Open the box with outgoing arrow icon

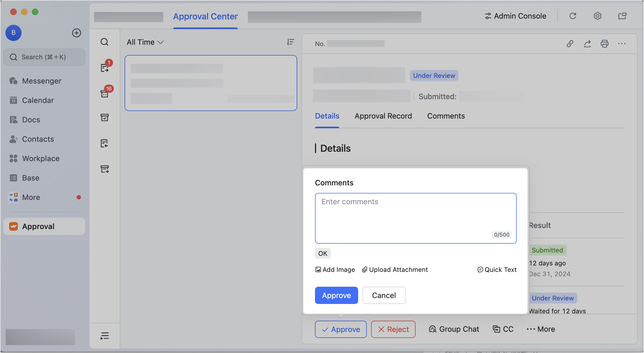tap(105, 169)
